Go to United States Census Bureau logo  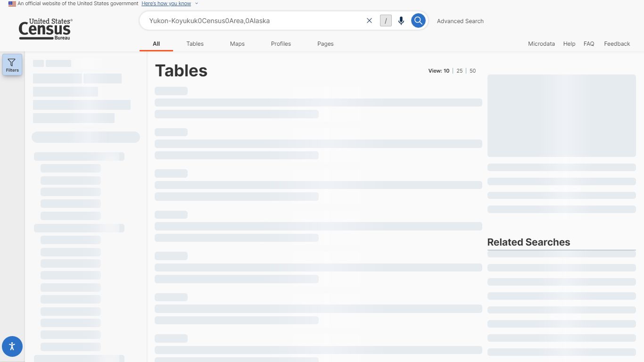[45, 29]
